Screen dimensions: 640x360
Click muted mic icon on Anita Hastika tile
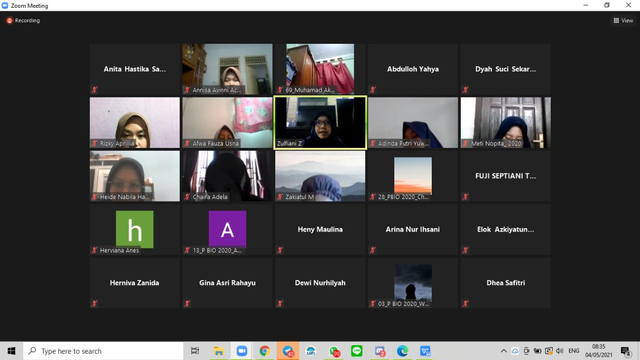[94, 90]
